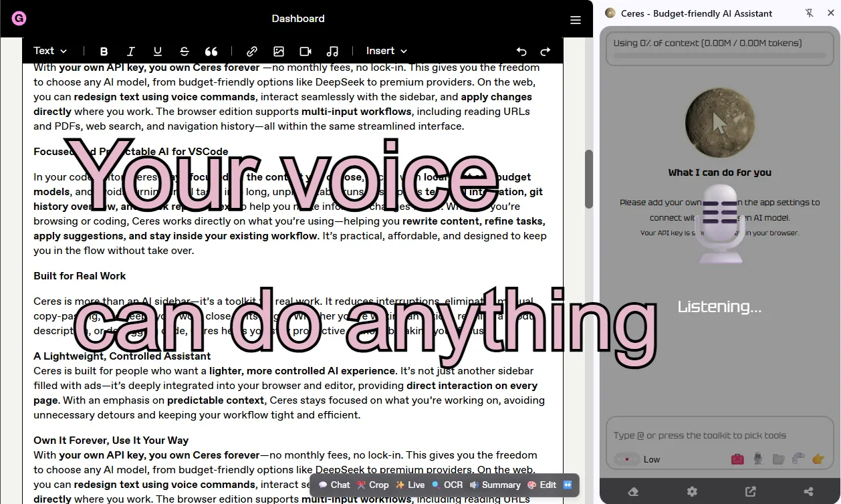Click the microphone input icon

point(757,459)
